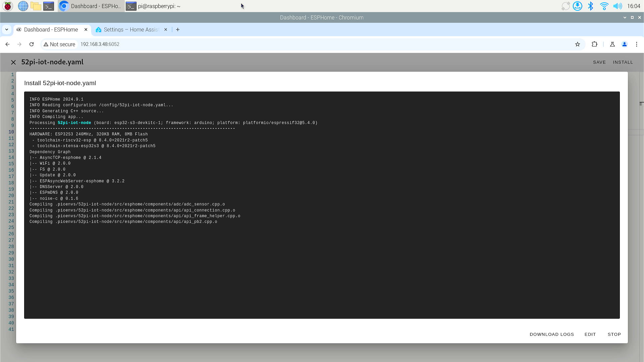Viewport: 644px width, 362px height.
Task: Click log line 'Dependency Graph'
Action: click(50, 152)
